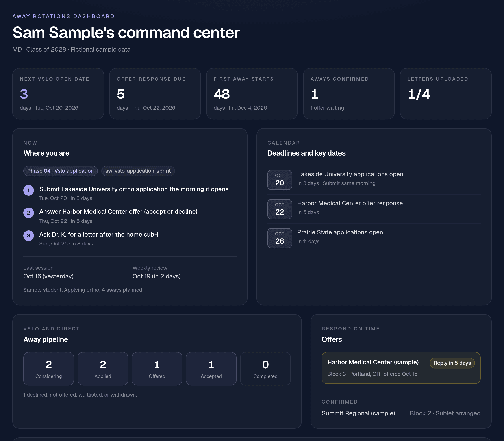Select 'Ask Dr. K. for a letter' task text
Viewport: 504px width, 441px height.
[x=99, y=235]
